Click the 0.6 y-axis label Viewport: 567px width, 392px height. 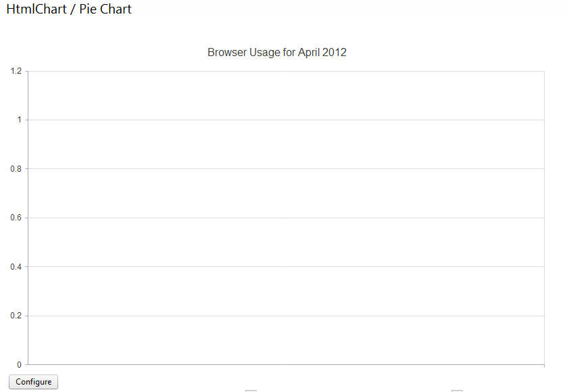coord(16,218)
